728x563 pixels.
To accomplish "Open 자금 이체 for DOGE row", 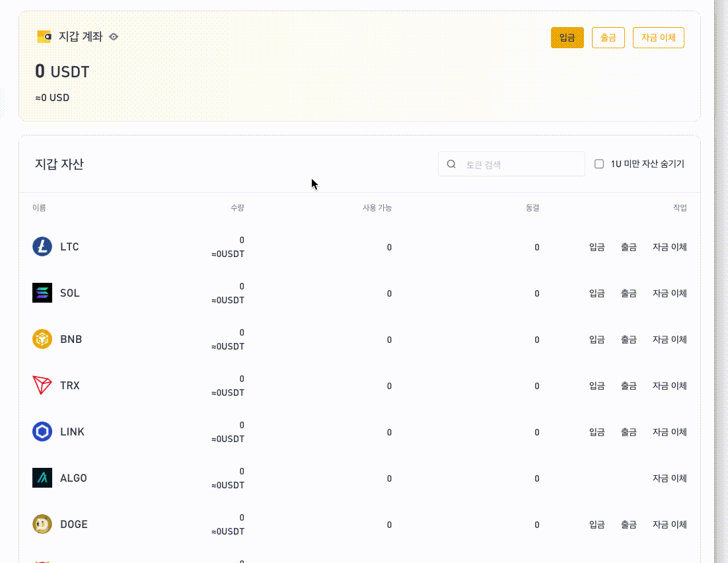I will [x=669, y=525].
